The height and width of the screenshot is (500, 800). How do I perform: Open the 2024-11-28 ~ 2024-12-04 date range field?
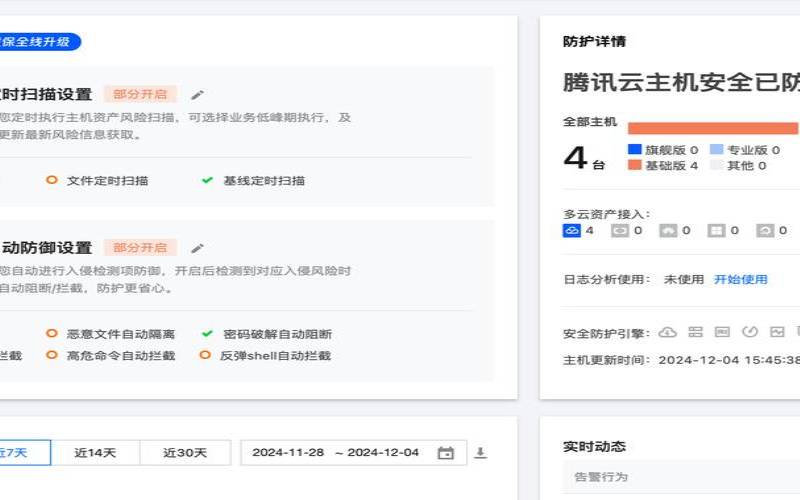354,453
